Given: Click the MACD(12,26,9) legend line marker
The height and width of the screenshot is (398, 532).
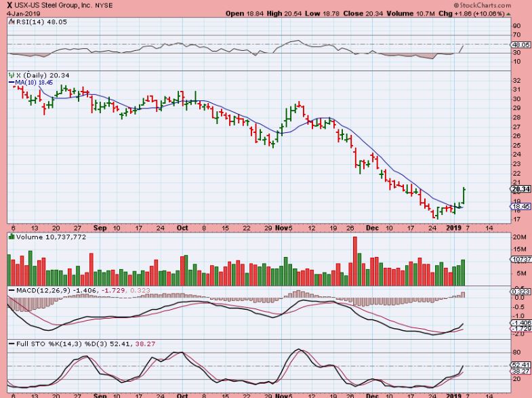Looking at the screenshot, I should [12, 291].
